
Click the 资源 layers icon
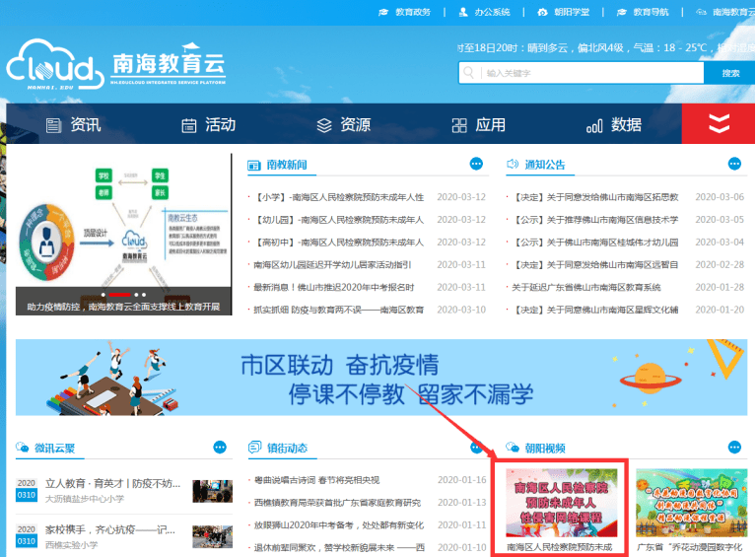tap(324, 125)
